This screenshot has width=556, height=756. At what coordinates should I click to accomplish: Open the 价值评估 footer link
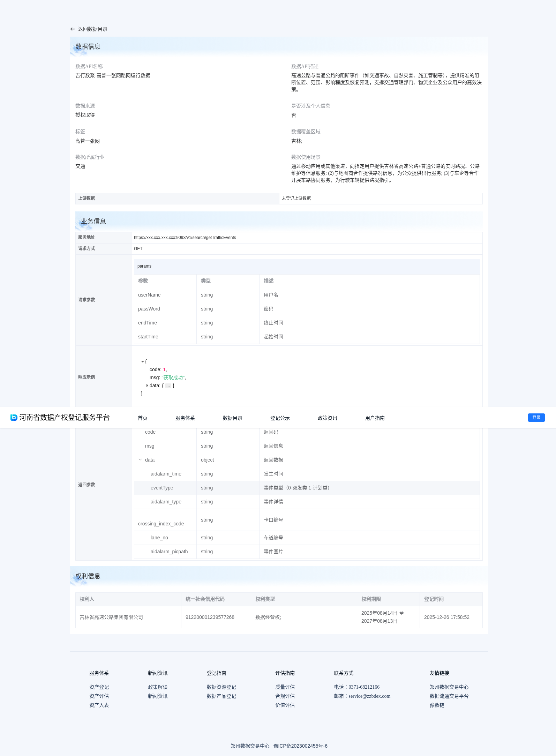pos(285,705)
